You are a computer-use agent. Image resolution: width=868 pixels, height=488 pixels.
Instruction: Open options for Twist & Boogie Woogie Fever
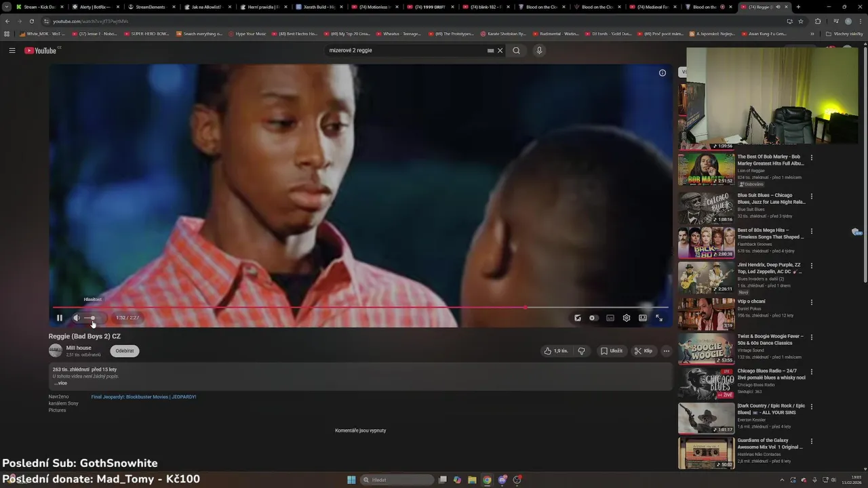pyautogui.click(x=812, y=337)
